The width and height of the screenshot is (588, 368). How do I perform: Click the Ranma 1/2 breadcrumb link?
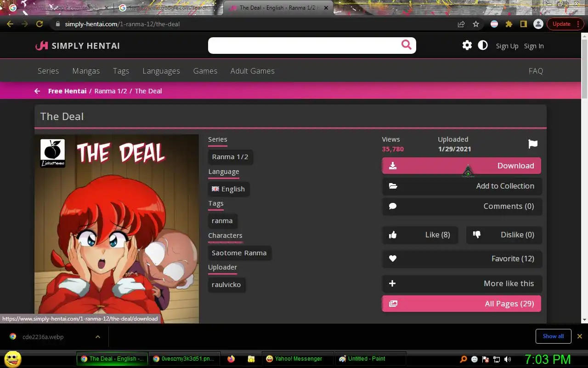point(111,91)
